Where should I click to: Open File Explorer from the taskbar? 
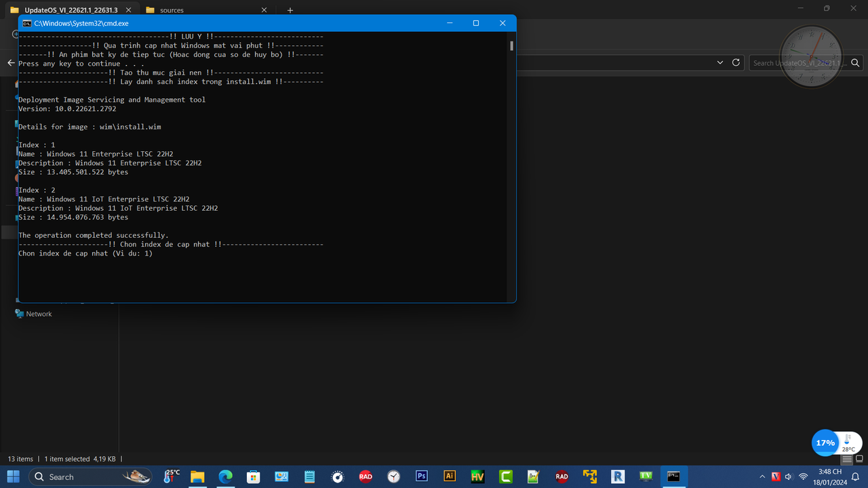pyautogui.click(x=197, y=476)
